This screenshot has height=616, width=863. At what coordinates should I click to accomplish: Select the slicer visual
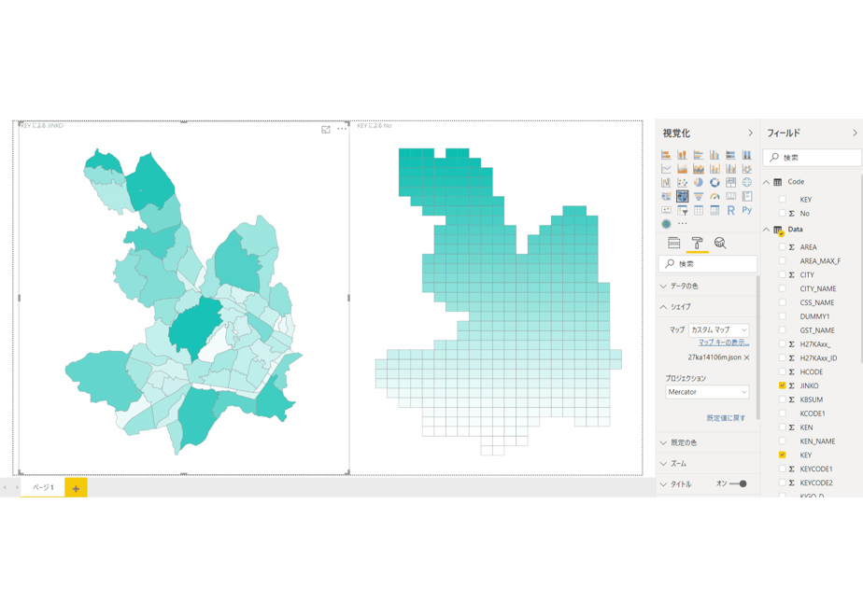[682, 210]
